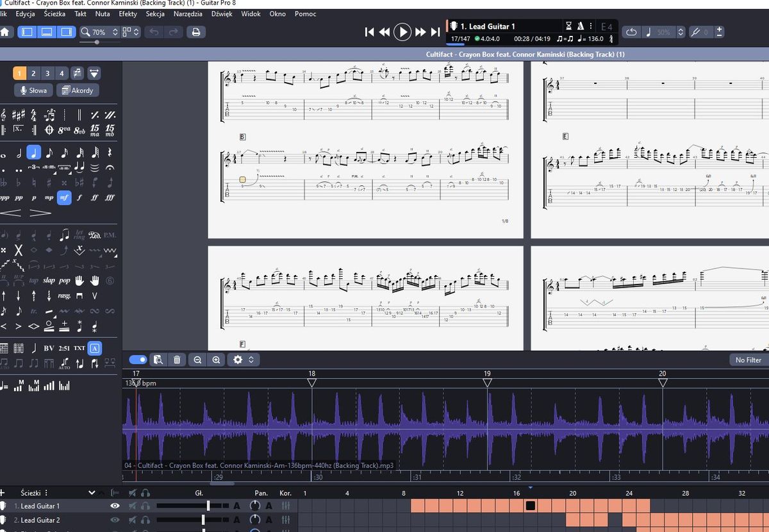This screenshot has width=769, height=532.
Task: Jump to the first bar
Action: 369,31
